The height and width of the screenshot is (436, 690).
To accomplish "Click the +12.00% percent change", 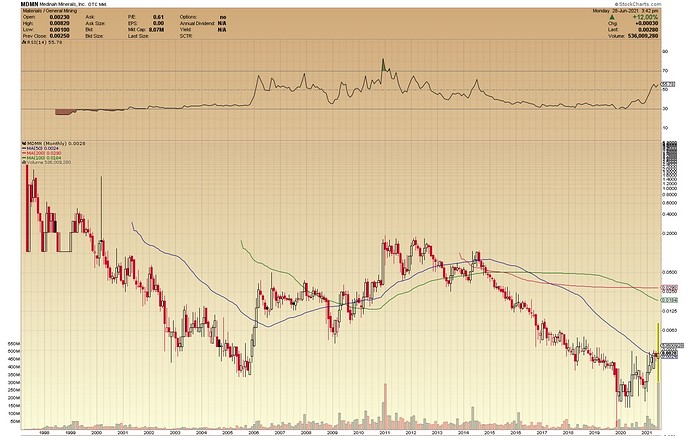I will click(643, 17).
